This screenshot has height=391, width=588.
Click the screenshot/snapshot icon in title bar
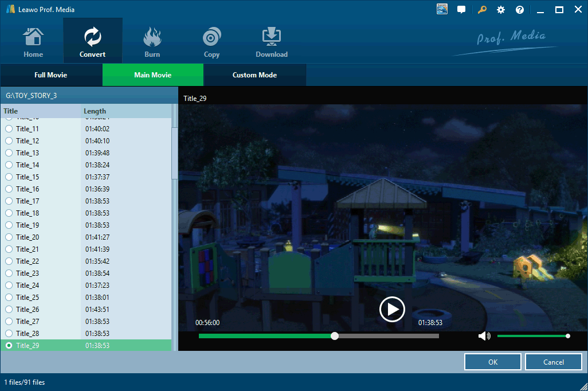(x=442, y=9)
